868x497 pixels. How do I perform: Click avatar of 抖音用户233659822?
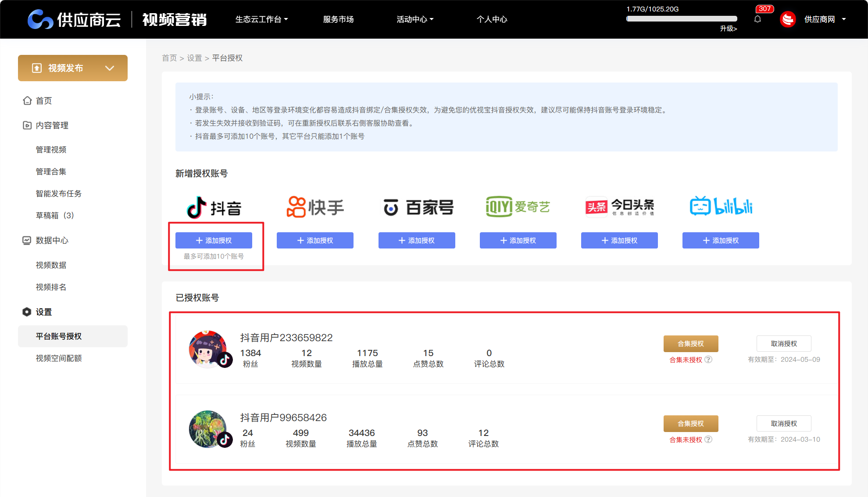(208, 349)
